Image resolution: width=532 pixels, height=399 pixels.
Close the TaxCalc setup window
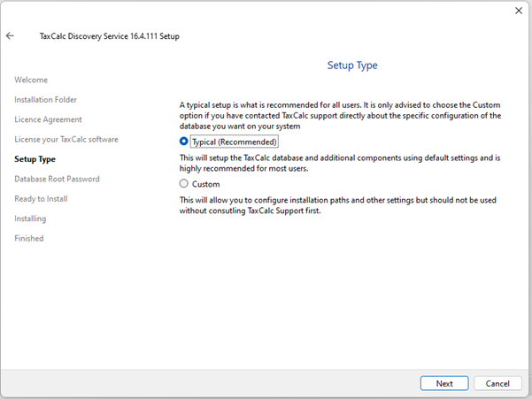(x=518, y=11)
